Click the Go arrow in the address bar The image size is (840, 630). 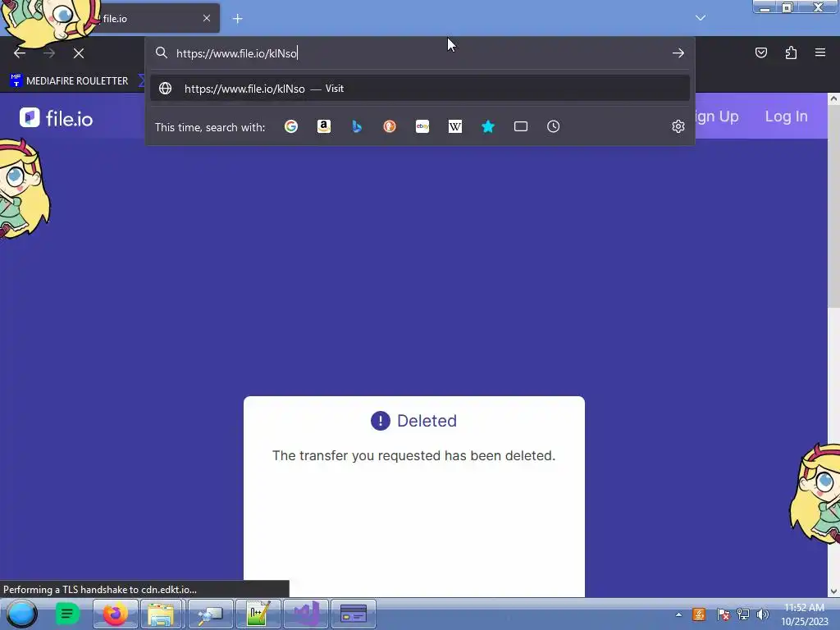[678, 53]
